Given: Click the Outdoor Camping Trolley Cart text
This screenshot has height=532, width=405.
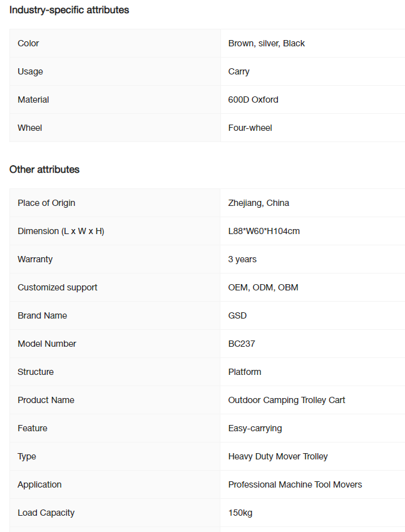Looking at the screenshot, I should click(287, 400).
